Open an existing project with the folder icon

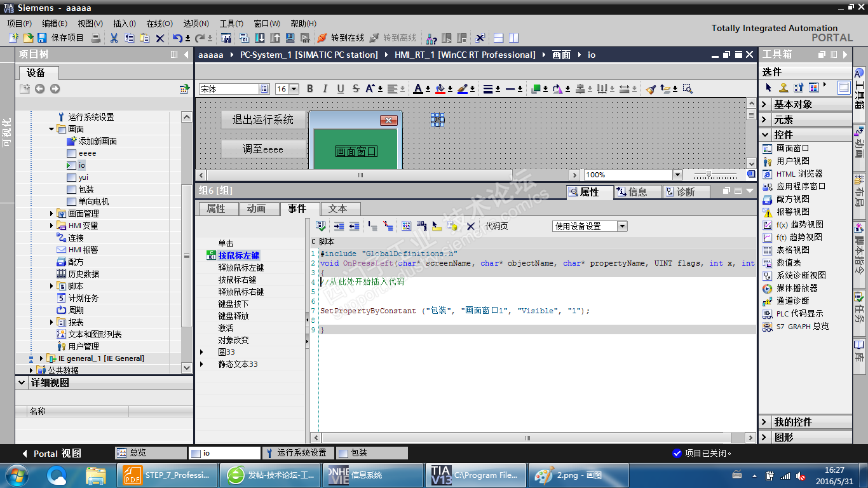pos(28,38)
